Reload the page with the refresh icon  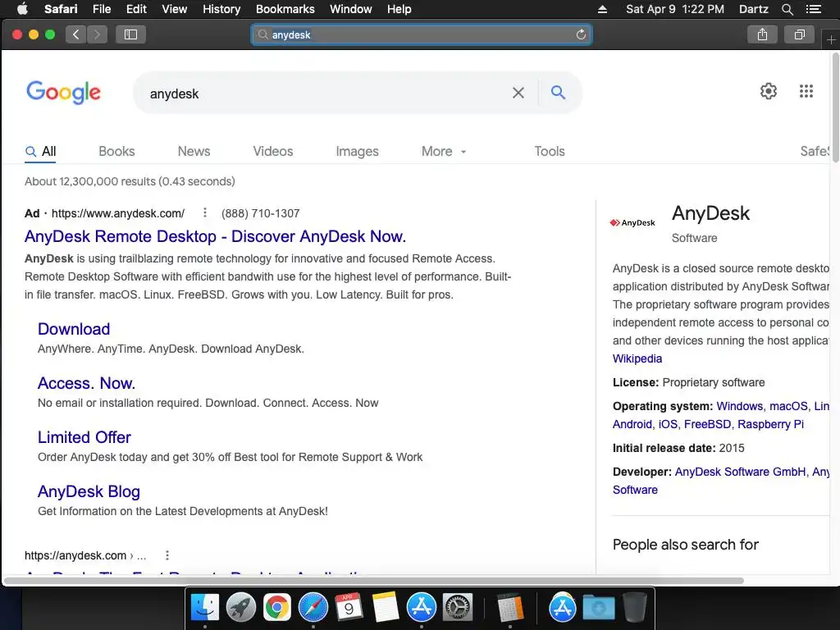pyautogui.click(x=581, y=34)
